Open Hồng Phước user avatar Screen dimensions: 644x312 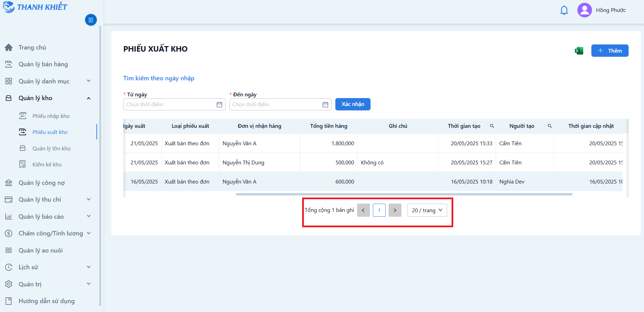pyautogui.click(x=585, y=10)
